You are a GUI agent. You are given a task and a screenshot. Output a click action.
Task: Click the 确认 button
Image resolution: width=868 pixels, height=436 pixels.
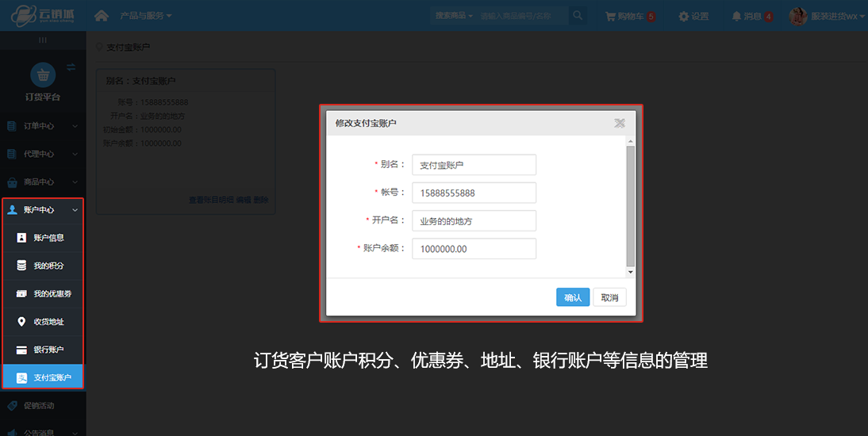pyautogui.click(x=573, y=297)
